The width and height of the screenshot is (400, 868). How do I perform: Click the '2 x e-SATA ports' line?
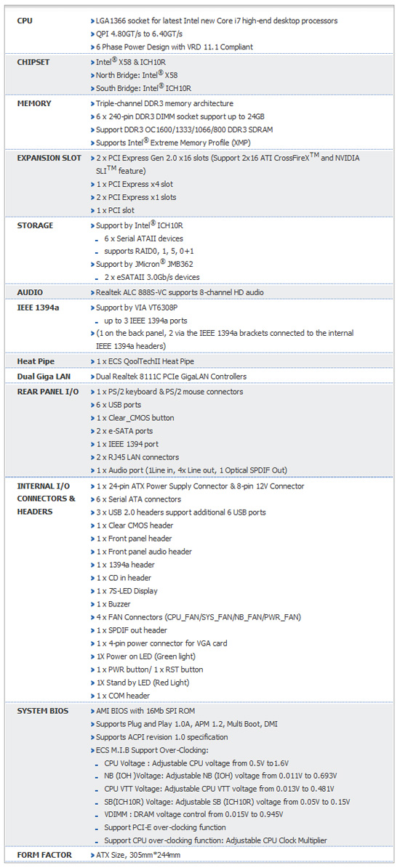[x=124, y=430]
